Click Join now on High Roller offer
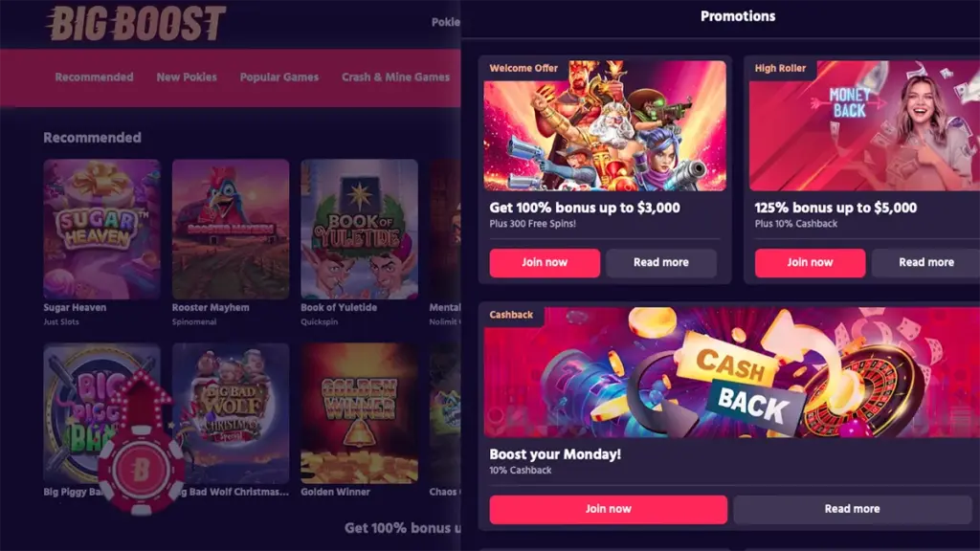Screen dimensions: 980x551 coord(810,263)
